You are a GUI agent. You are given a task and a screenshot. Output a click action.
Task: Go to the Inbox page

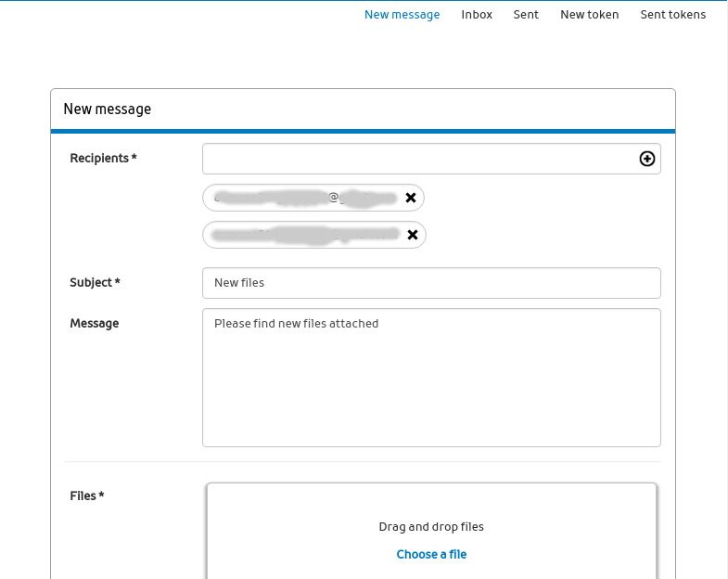(x=477, y=15)
